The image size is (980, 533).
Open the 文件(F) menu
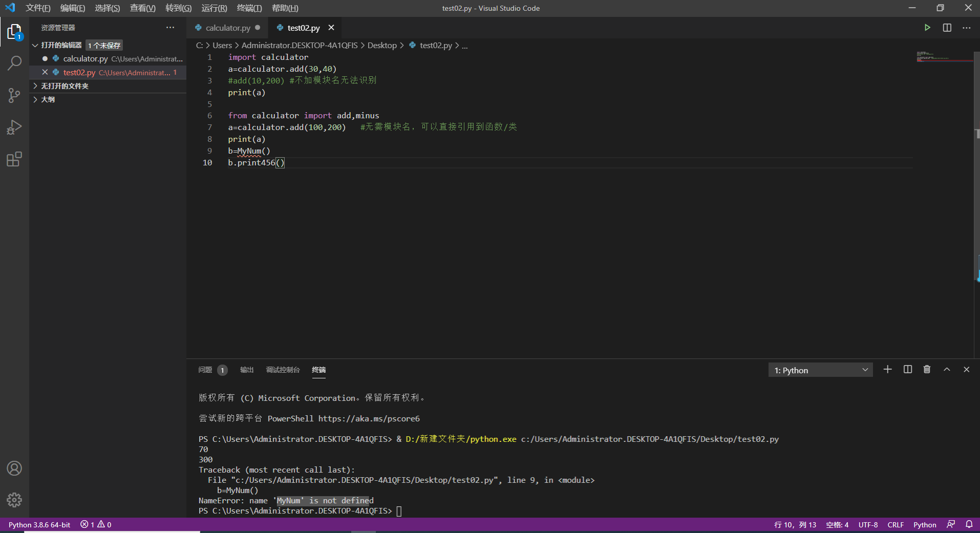click(38, 8)
